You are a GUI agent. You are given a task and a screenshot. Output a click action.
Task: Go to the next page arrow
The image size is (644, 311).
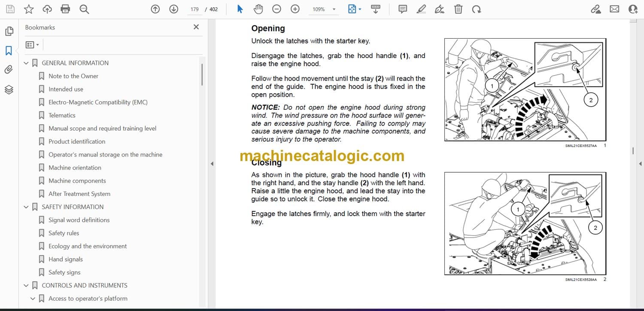click(x=174, y=9)
